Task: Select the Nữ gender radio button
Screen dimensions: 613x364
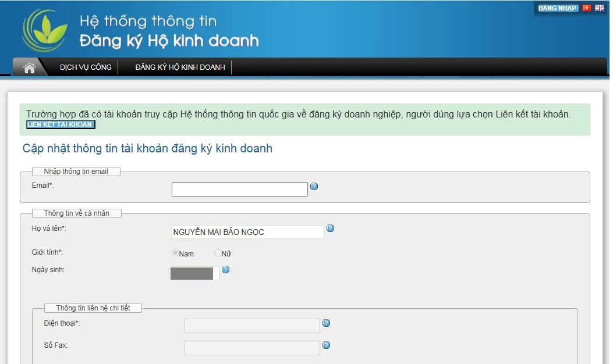Action: point(218,253)
